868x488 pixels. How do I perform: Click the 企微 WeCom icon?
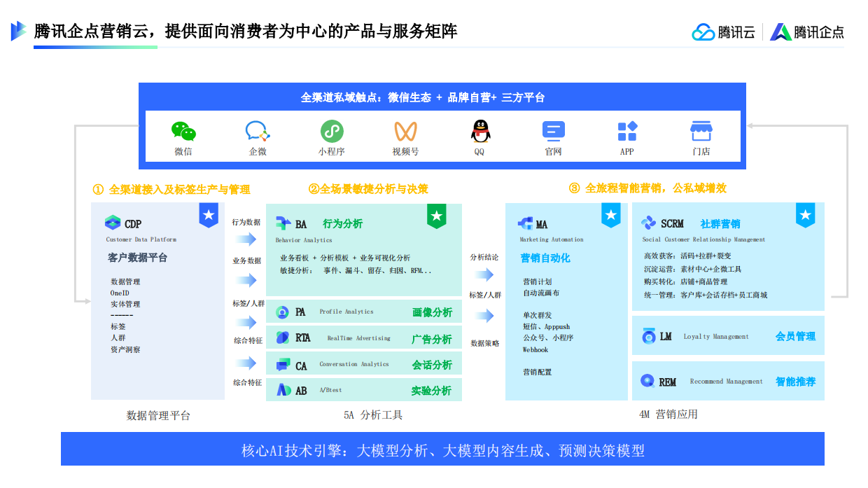click(x=258, y=132)
